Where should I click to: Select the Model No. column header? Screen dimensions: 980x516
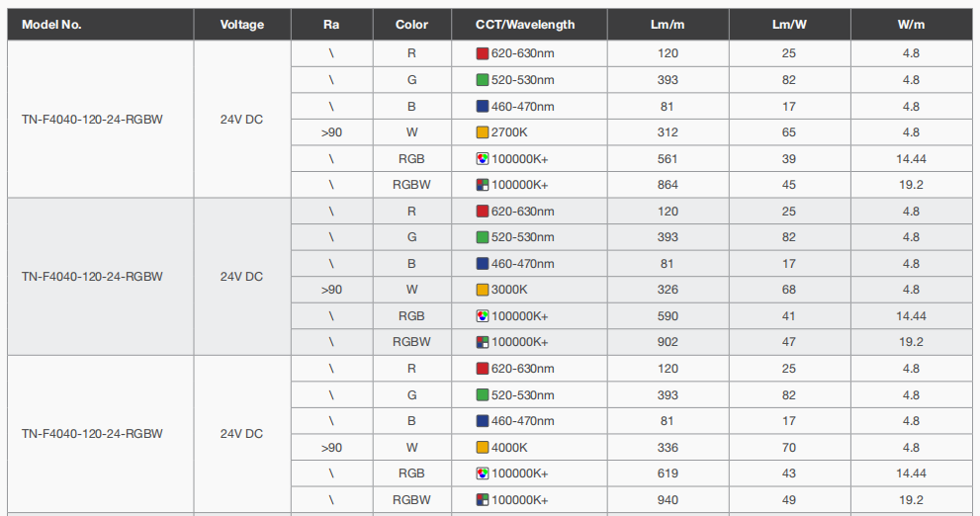(x=51, y=25)
